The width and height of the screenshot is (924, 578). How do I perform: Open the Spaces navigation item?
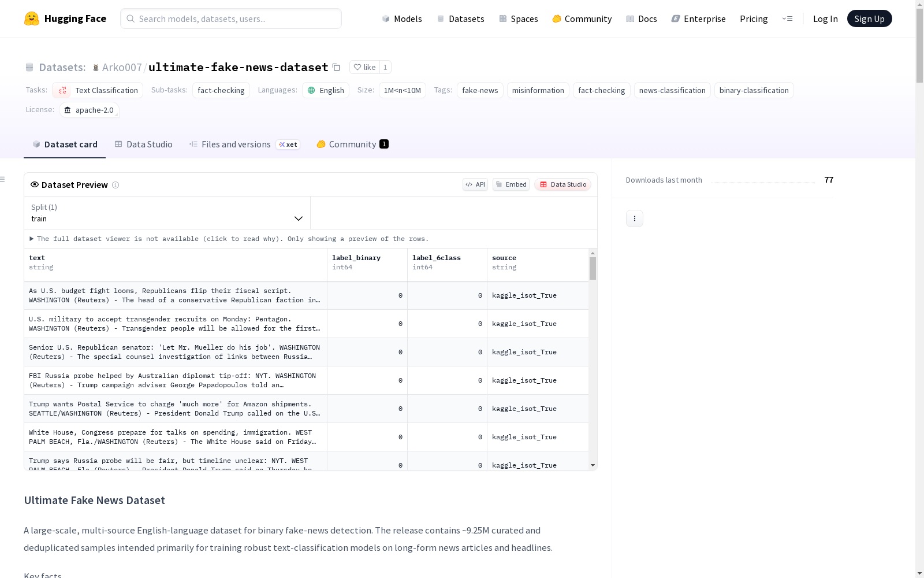pyautogui.click(x=519, y=18)
